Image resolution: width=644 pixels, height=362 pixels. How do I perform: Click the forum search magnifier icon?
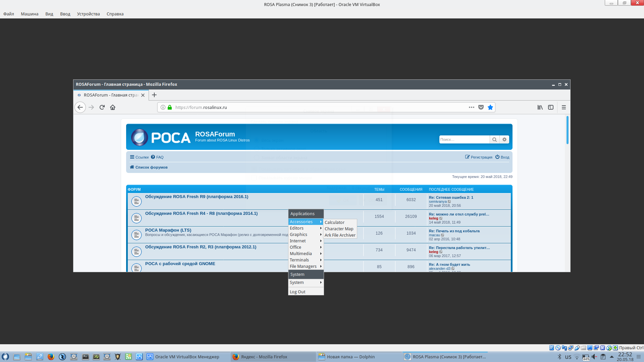coord(494,139)
